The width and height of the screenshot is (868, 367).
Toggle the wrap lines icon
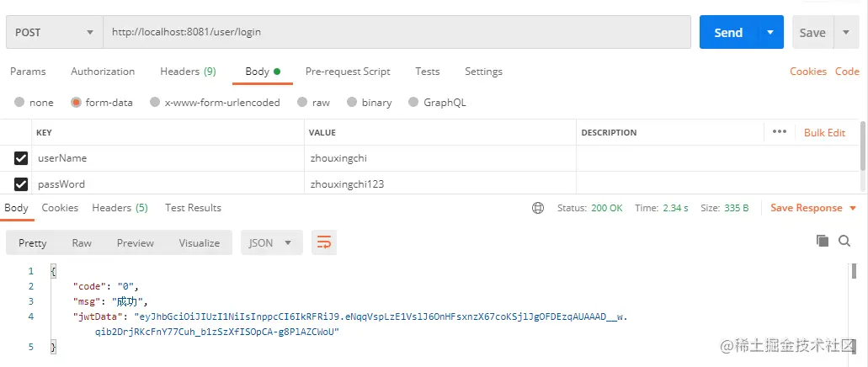pyautogui.click(x=324, y=242)
